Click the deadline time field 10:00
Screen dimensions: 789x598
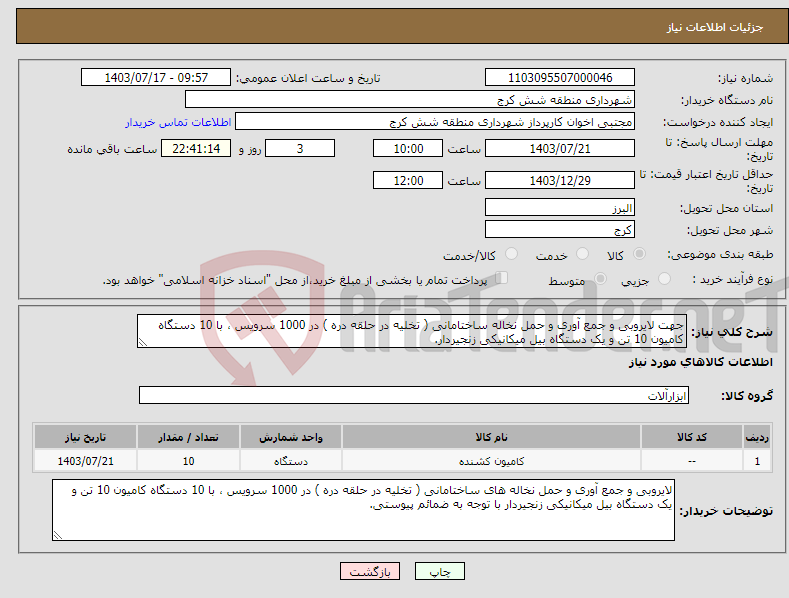[408, 148]
